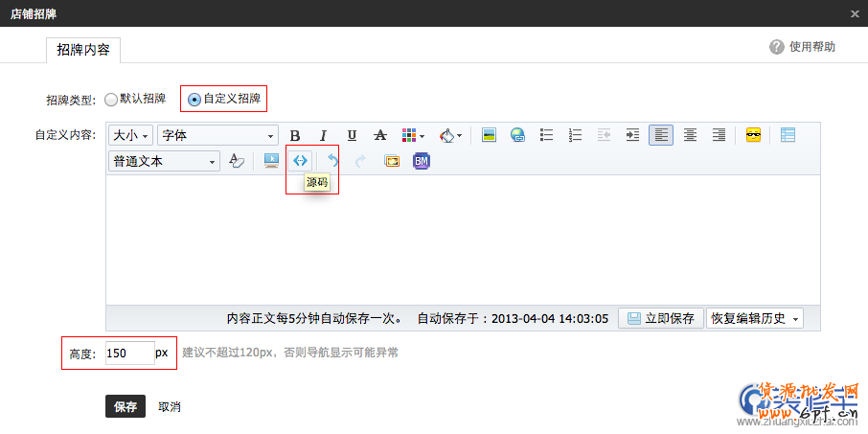The height and width of the screenshot is (434, 868).
Task: Apply italic formatting
Action: tap(324, 135)
